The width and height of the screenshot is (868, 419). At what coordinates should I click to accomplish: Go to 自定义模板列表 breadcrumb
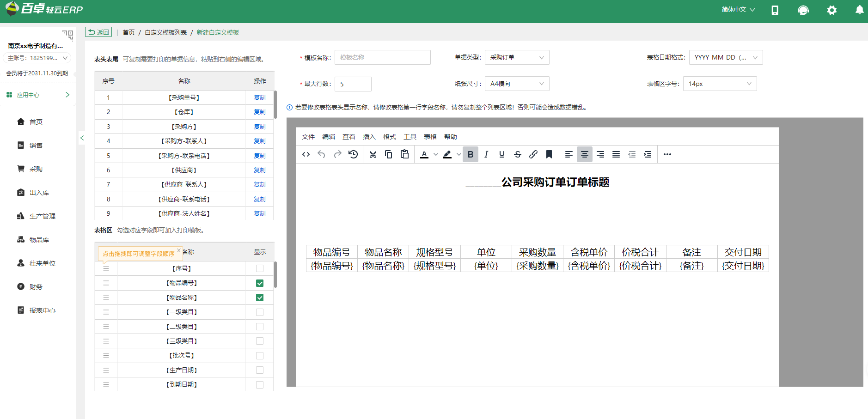tap(165, 32)
